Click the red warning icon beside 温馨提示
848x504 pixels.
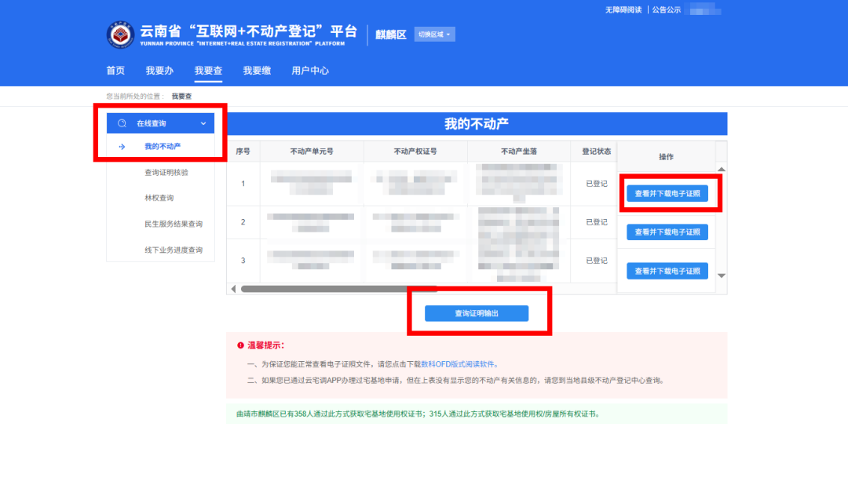pos(241,345)
